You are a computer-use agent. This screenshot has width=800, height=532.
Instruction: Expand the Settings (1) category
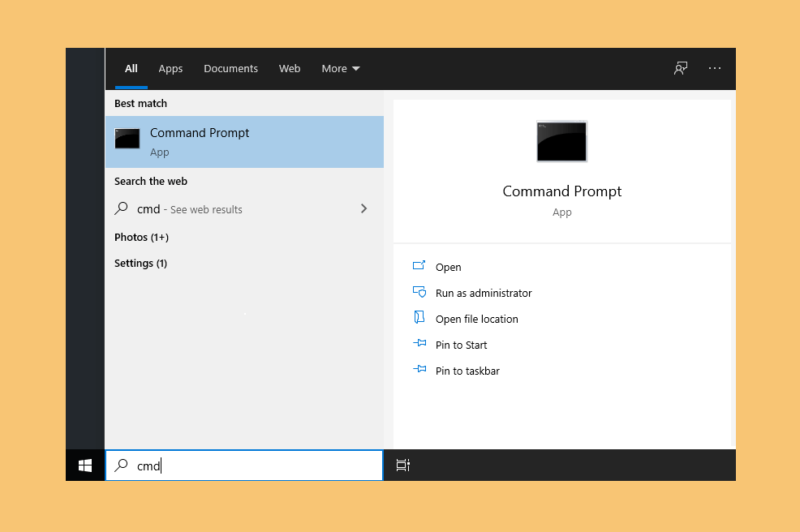(140, 263)
